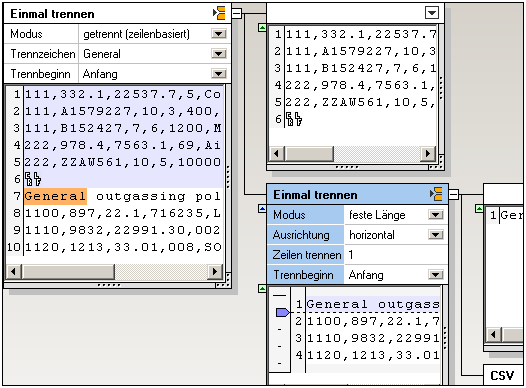This screenshot has height=388, width=526.
Task: Click the CSV button at bottom right
Action: [x=502, y=376]
